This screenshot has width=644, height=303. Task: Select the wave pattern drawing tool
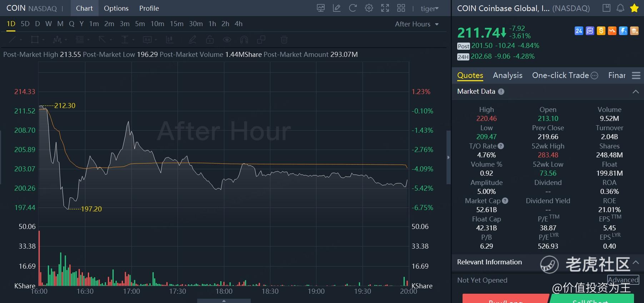pyautogui.click(x=57, y=40)
